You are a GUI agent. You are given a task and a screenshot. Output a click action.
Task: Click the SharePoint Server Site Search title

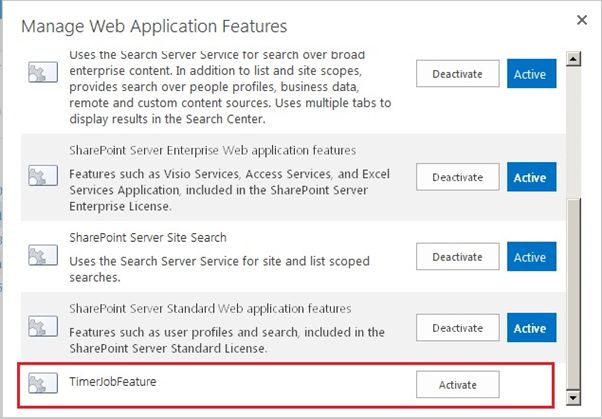pos(148,238)
